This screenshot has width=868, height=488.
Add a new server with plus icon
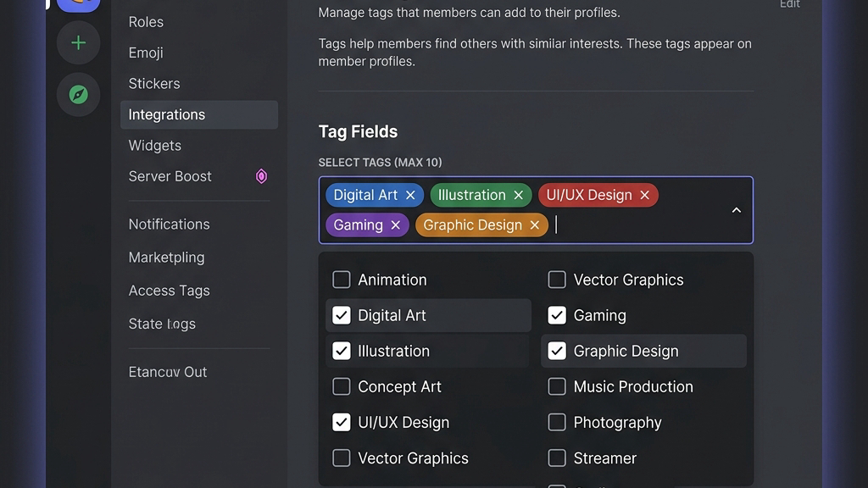78,42
